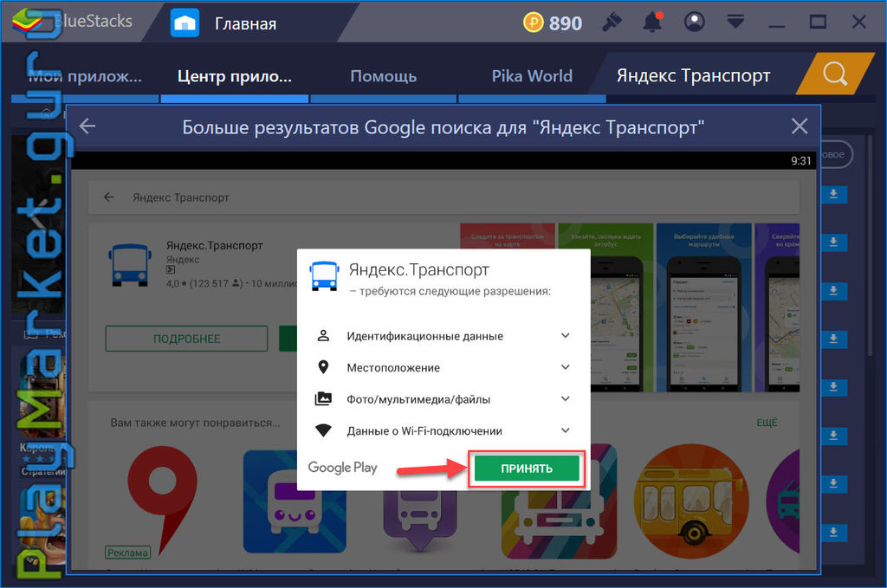887x588 pixels.
Task: Maximize the BlueStacks window
Action: (818, 22)
